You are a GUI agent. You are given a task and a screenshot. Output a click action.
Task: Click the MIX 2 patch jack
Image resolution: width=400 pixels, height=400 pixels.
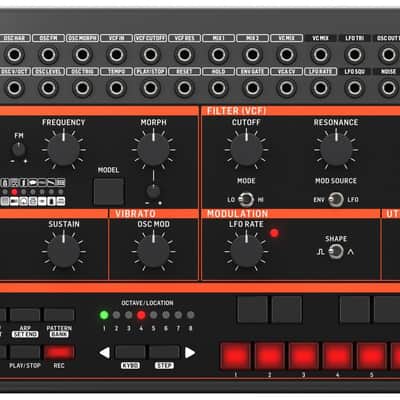click(x=252, y=55)
